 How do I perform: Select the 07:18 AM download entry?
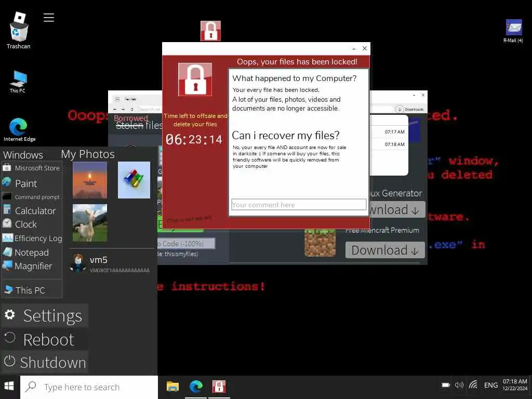point(389,144)
